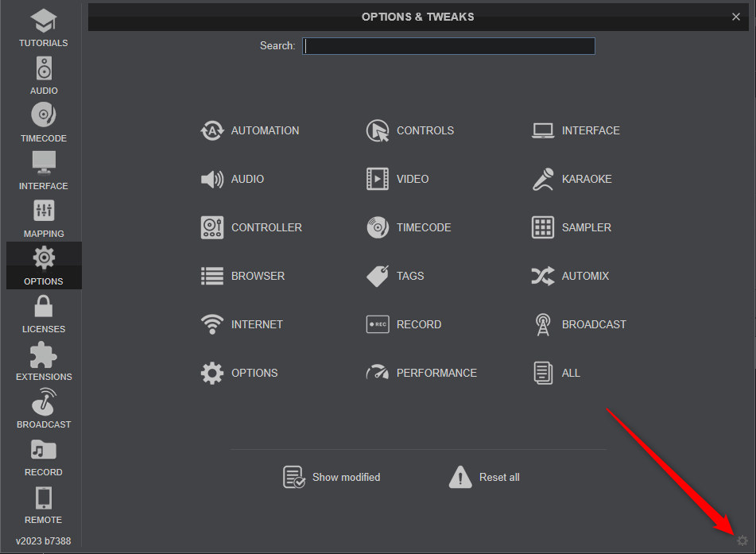
Task: Open the Audio speaker tab in the sidebar
Action: tap(44, 76)
